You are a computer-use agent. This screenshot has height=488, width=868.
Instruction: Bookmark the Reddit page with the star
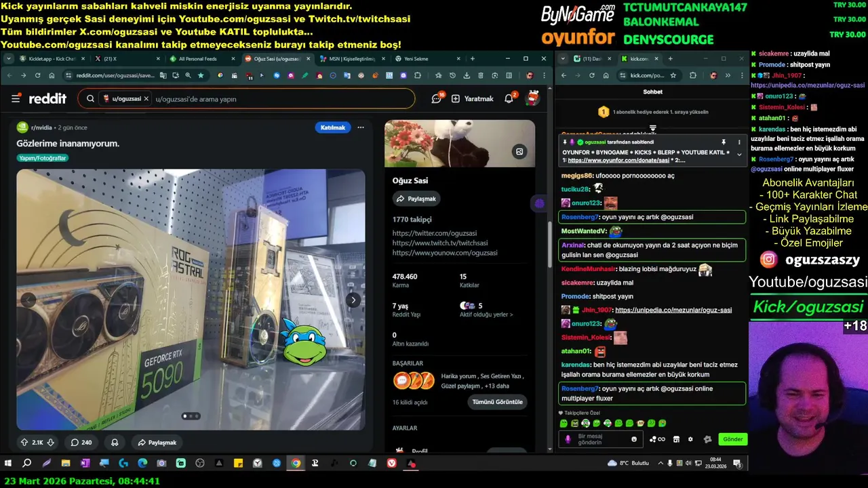pos(201,75)
